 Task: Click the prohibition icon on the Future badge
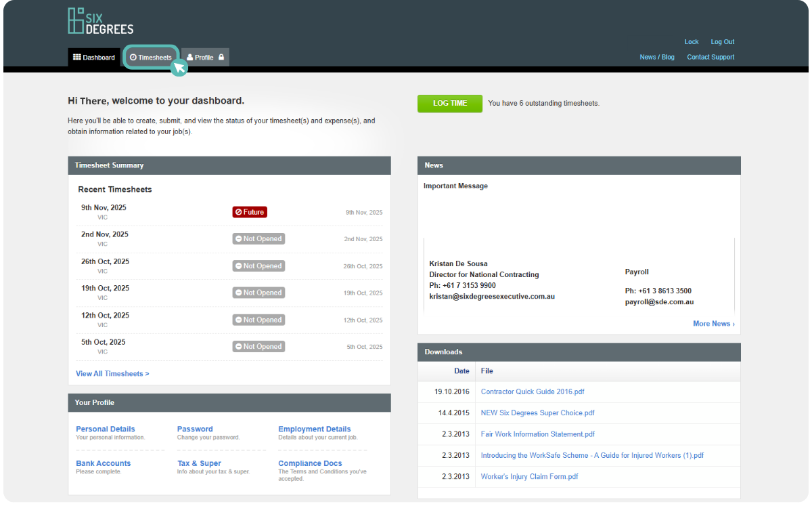pyautogui.click(x=238, y=211)
